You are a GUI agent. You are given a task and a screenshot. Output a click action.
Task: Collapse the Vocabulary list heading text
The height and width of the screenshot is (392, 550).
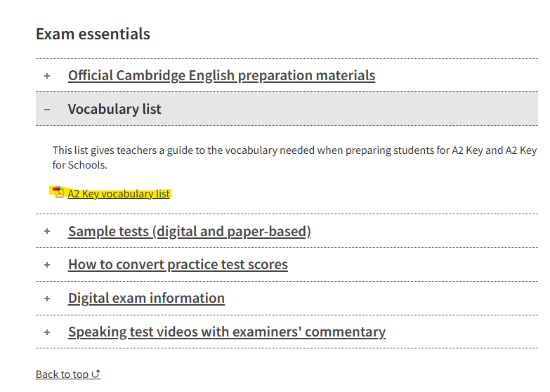click(x=114, y=110)
